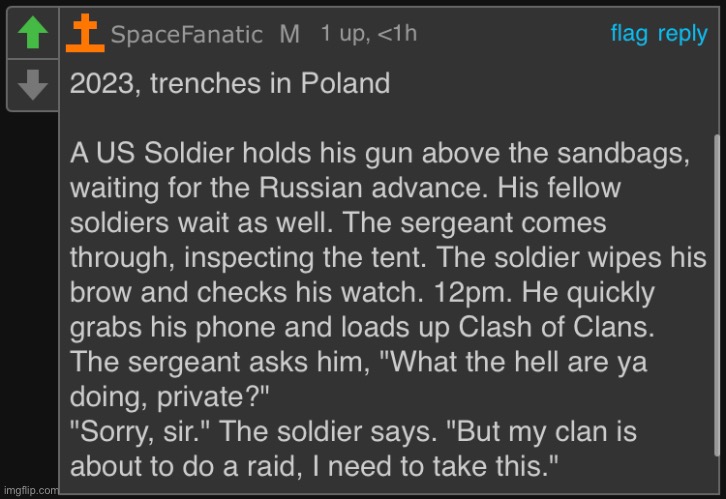Click the opening words 'A US Soldier'
The height and width of the screenshot is (499, 726).
tap(152, 153)
